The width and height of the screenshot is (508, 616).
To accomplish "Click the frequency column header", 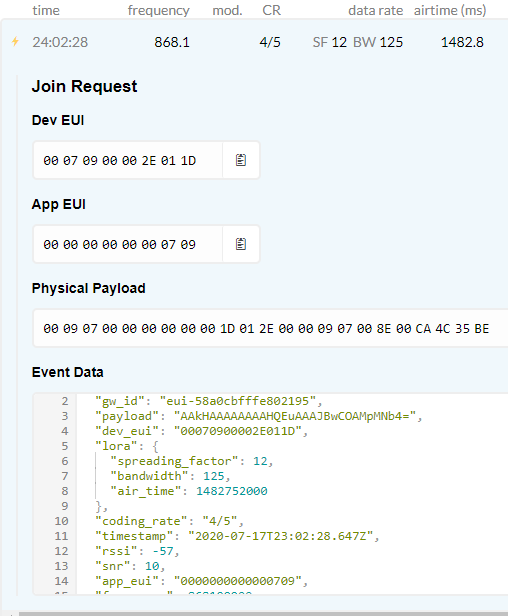I will [159, 10].
